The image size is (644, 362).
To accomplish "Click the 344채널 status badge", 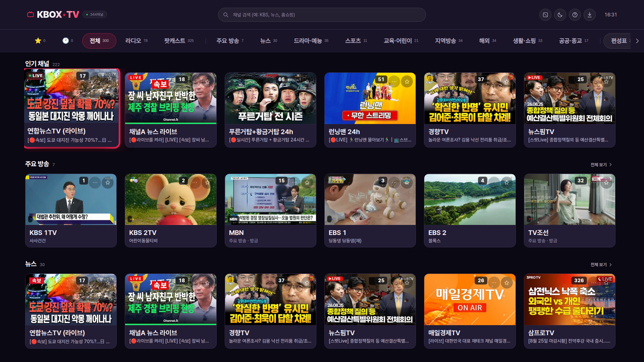I will [x=95, y=14].
